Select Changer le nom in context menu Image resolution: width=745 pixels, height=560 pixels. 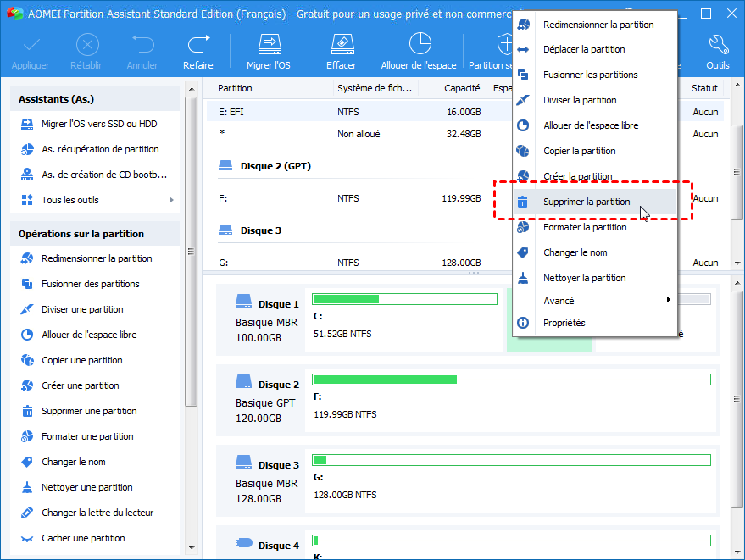point(595,252)
